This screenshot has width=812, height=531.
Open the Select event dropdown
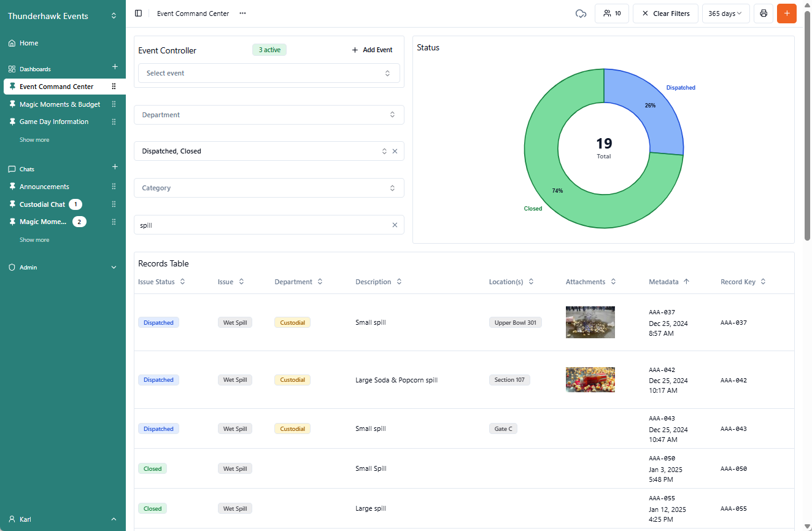coord(269,73)
